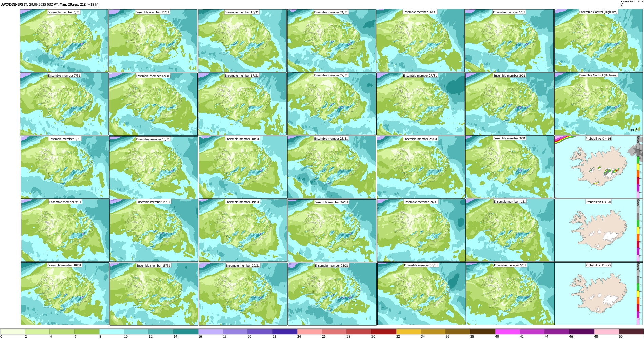Select the Ensemble member 28/31 map
The width and height of the screenshot is (644, 339).
pos(421,167)
